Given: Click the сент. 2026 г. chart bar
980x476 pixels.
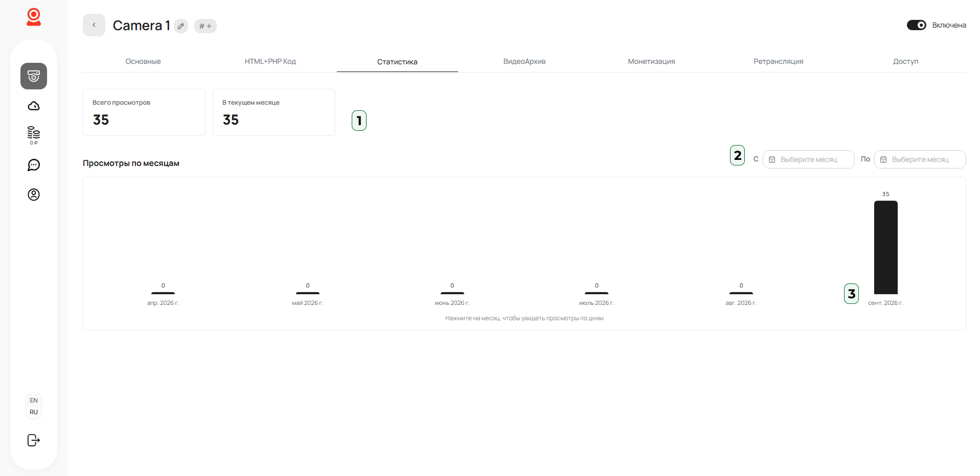Looking at the screenshot, I should (x=886, y=247).
